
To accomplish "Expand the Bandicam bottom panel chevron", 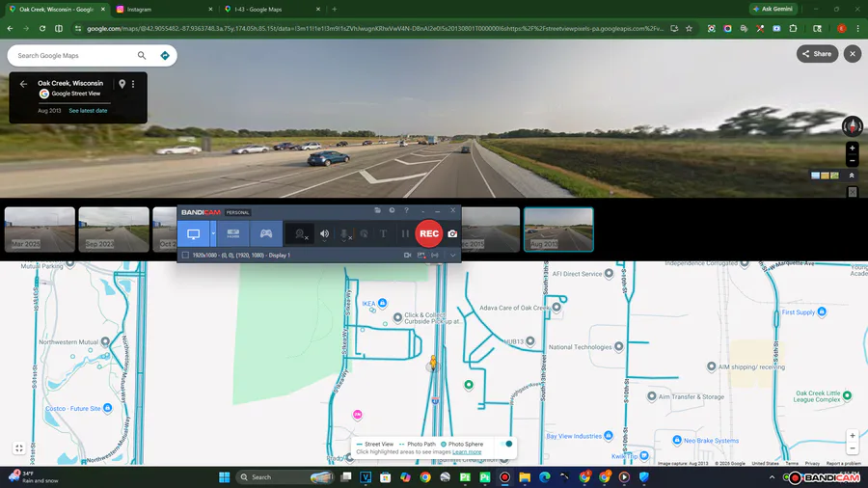I will click(x=453, y=255).
